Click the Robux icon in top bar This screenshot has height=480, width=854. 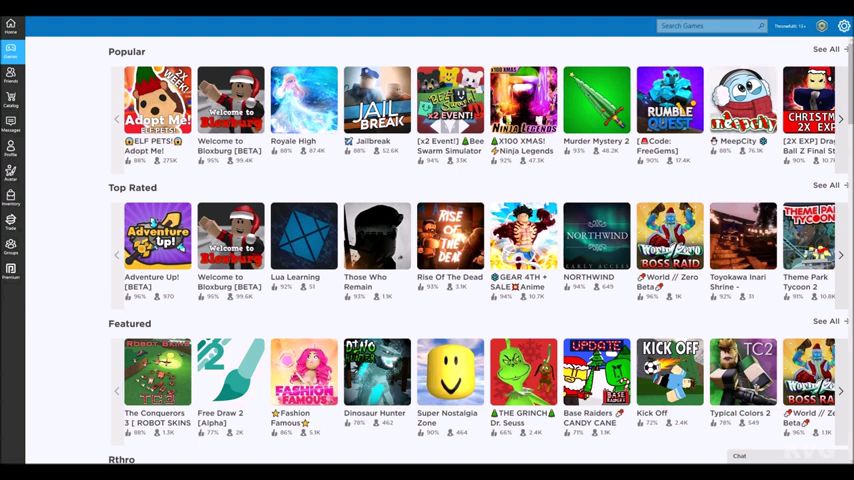coord(822,26)
